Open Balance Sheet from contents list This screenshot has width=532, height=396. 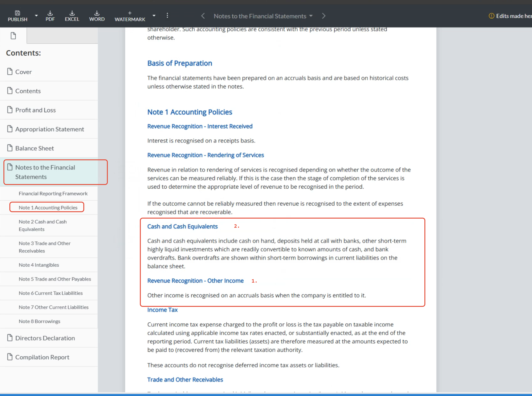pyautogui.click(x=34, y=148)
